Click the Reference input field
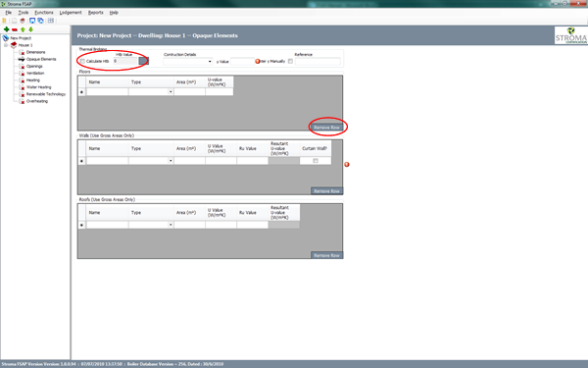The image size is (588, 368). pyautogui.click(x=318, y=61)
